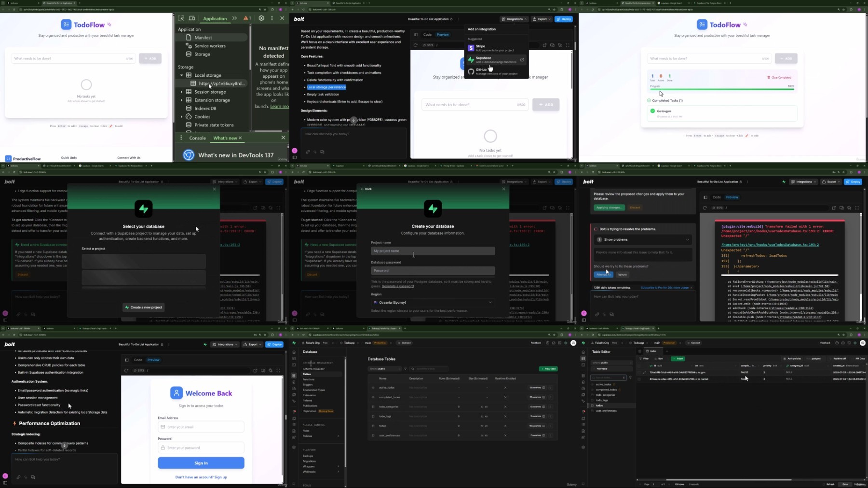Open the three-dot menu for active_todos row
The image size is (868, 488).
coord(551,388)
